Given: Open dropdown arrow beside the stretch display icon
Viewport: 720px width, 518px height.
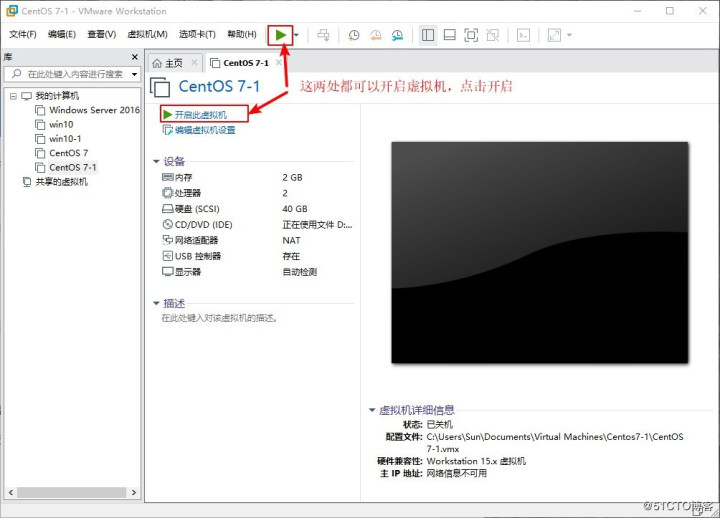Looking at the screenshot, I should click(x=570, y=35).
